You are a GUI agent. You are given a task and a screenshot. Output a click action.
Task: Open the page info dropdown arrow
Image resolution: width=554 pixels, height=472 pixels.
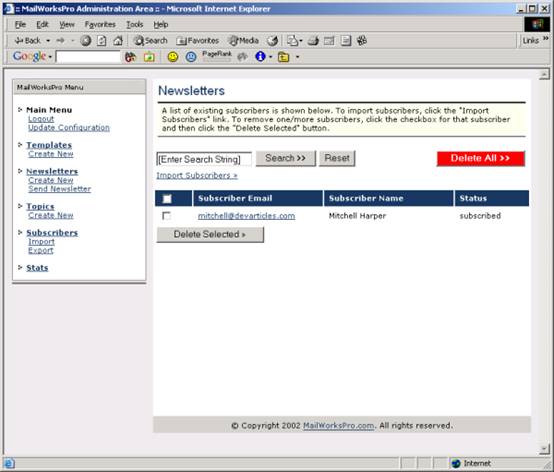coord(271,57)
